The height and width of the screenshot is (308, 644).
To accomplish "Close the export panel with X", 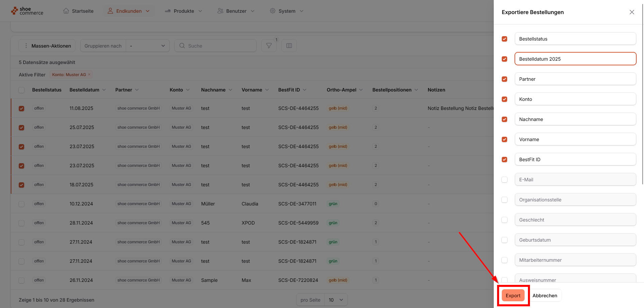I will 632,12.
